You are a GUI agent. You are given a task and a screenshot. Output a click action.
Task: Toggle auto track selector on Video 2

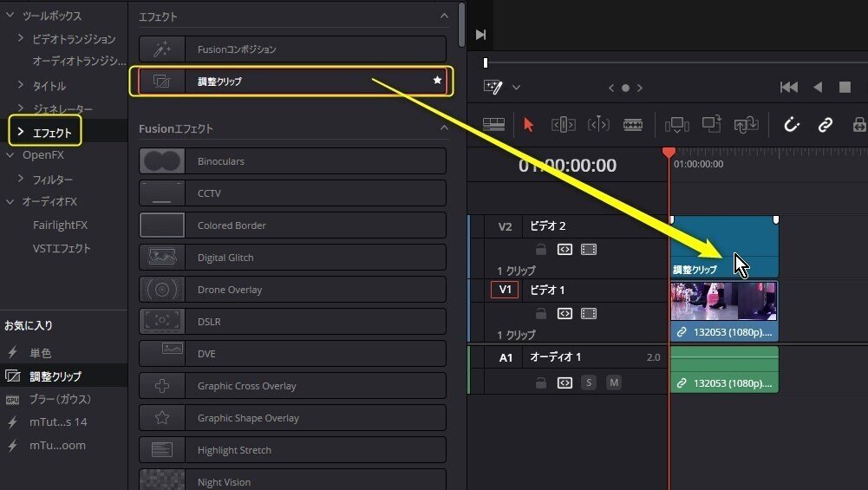(x=565, y=250)
